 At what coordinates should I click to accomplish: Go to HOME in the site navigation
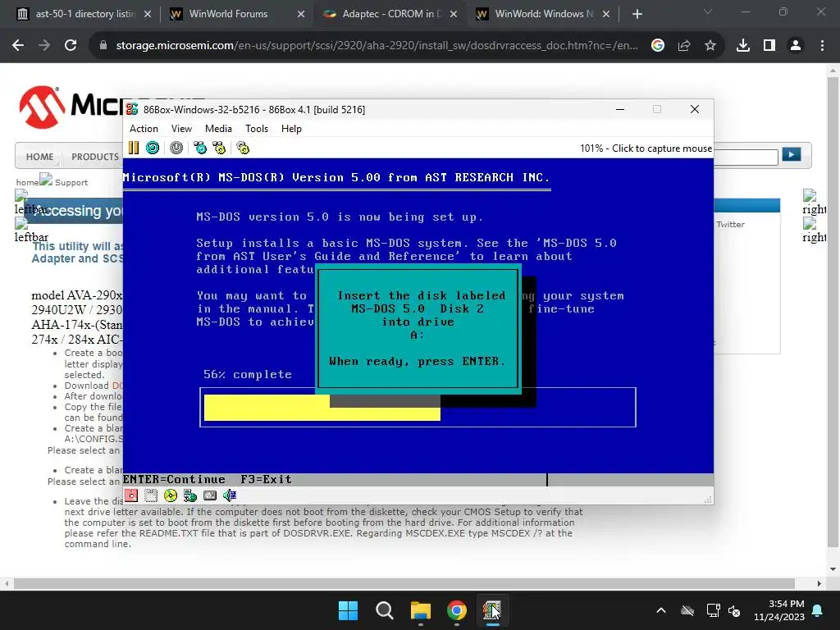point(39,157)
